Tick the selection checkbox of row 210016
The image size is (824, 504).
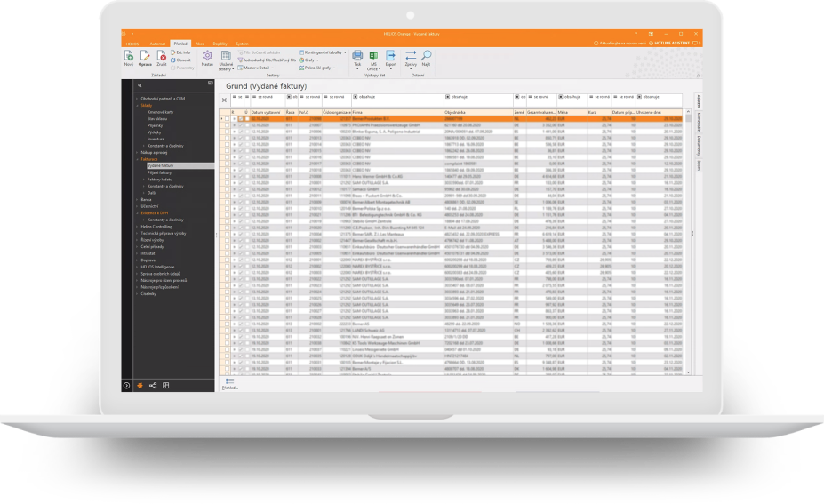click(x=227, y=157)
